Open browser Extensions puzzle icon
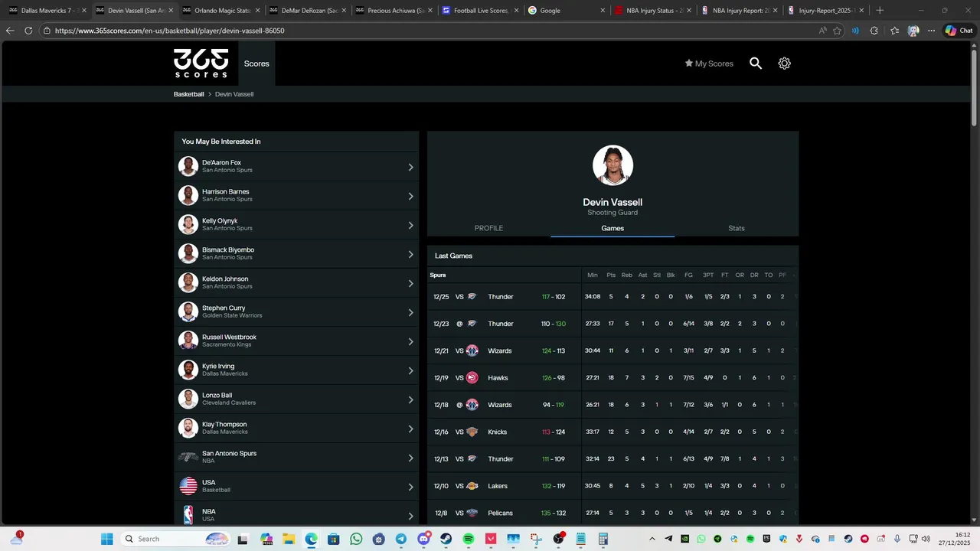 coord(874,31)
